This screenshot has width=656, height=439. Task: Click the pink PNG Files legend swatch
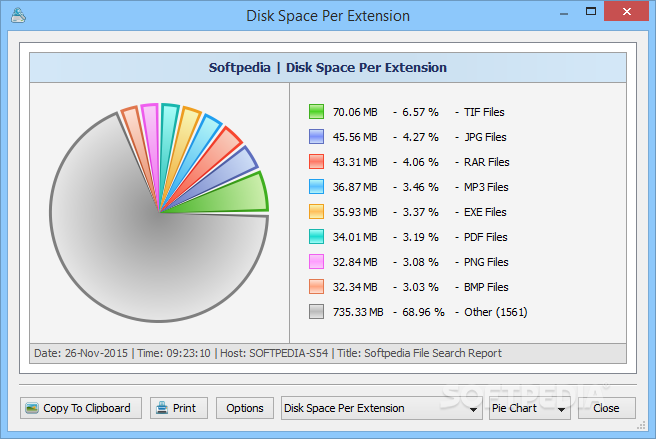316,262
